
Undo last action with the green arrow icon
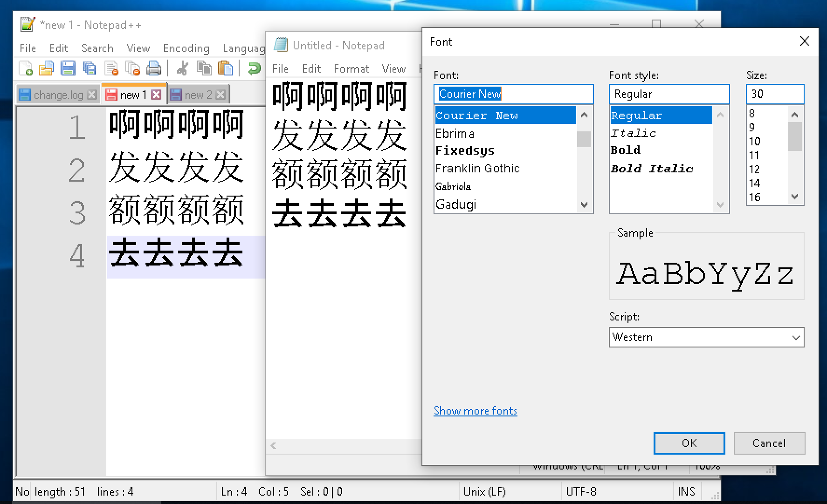[x=253, y=68]
